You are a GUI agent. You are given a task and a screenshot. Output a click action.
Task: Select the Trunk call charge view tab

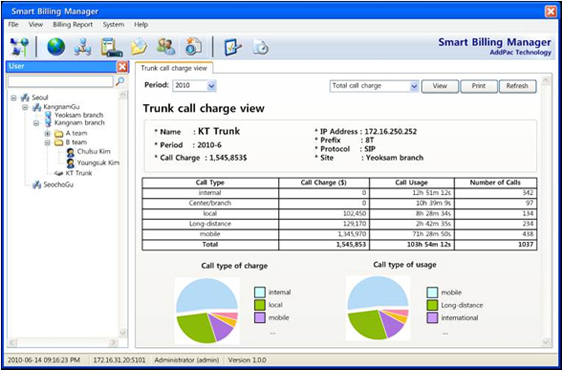(x=174, y=68)
